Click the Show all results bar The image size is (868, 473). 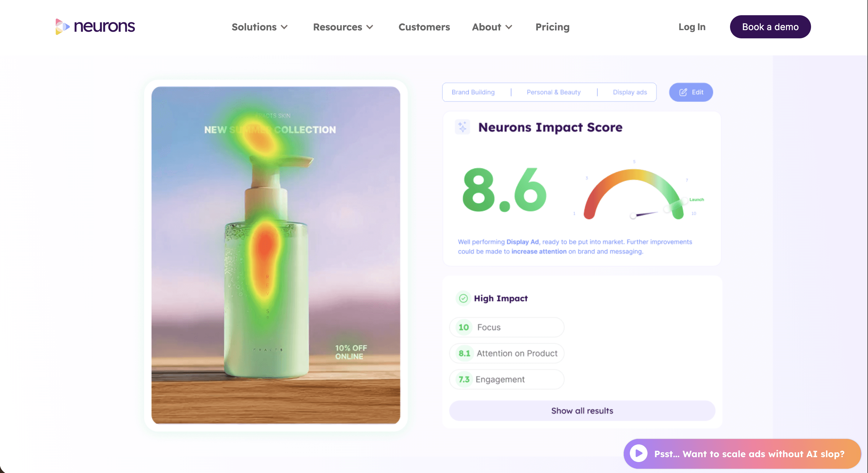pyautogui.click(x=582, y=411)
